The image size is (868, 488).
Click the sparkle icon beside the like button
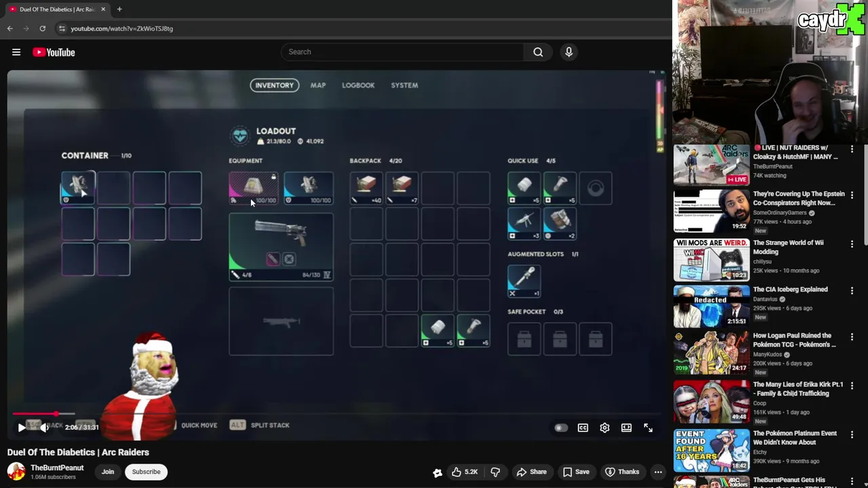tap(437, 472)
